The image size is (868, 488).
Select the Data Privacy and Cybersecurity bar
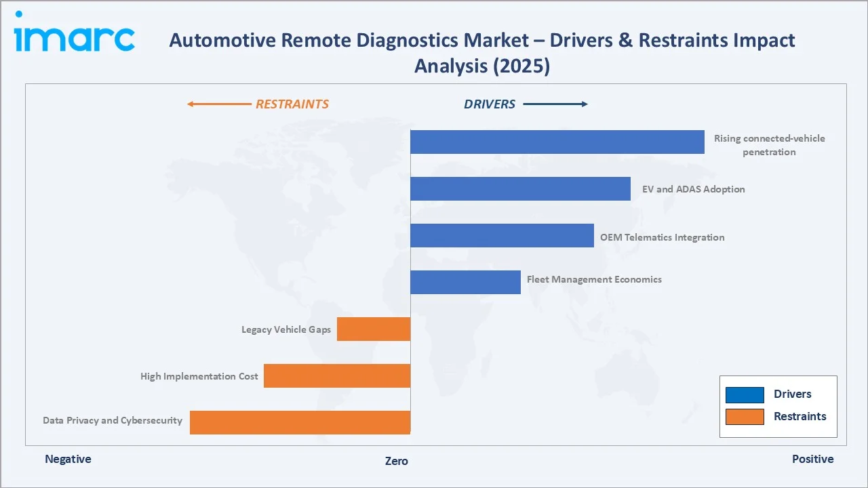pyautogui.click(x=300, y=422)
